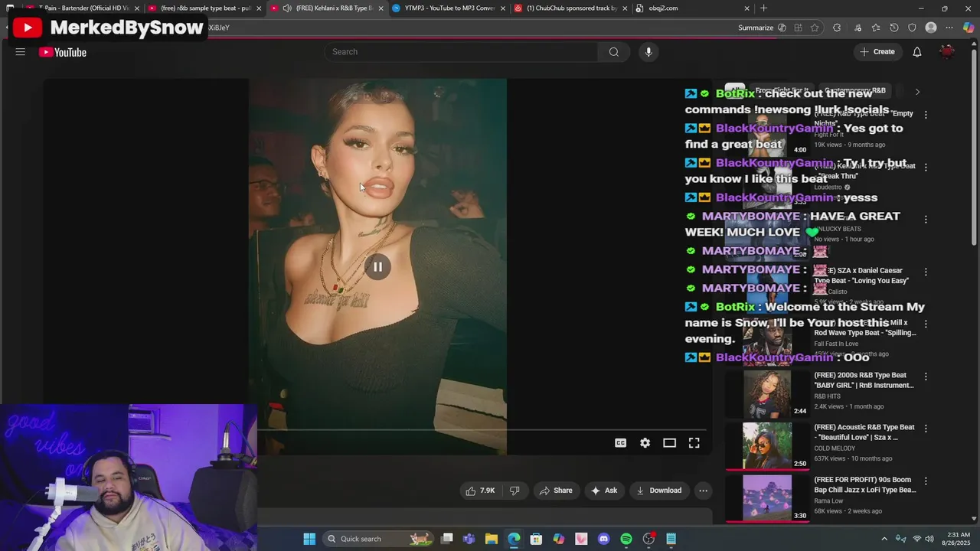Screen dimensions: 980x551
Task: Dislike the video with thumbs-down icon
Action: pyautogui.click(x=514, y=491)
